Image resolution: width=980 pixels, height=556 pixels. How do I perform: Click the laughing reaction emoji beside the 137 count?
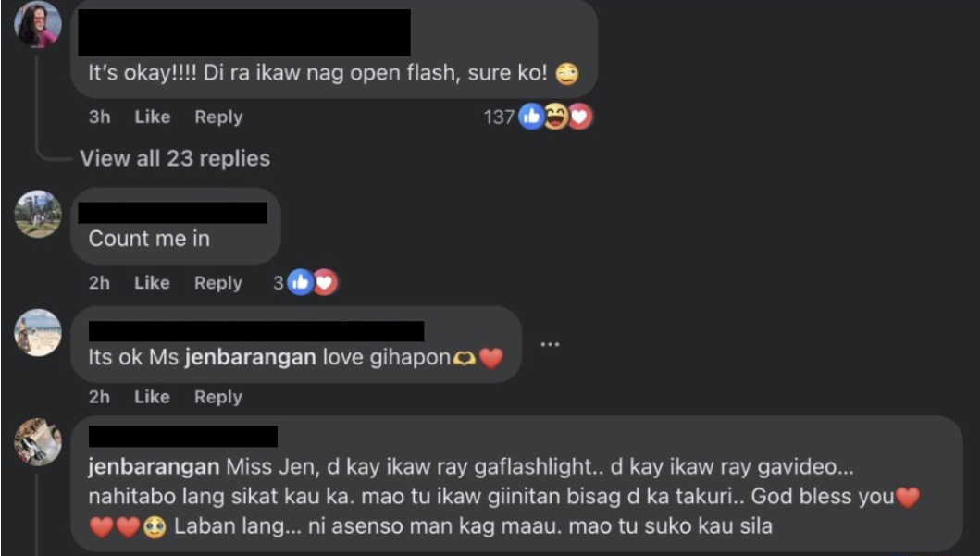(555, 117)
